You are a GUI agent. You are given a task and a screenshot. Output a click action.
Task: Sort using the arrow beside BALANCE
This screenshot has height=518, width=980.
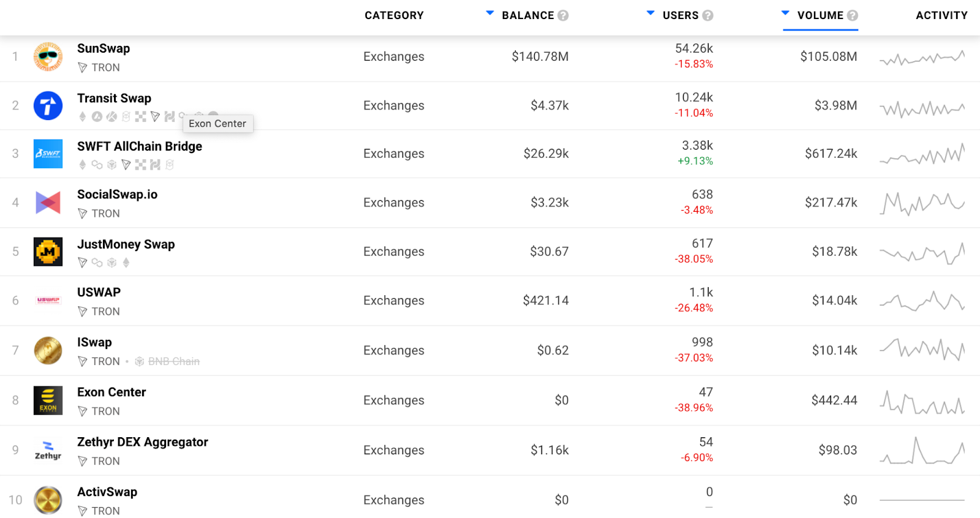point(490,13)
